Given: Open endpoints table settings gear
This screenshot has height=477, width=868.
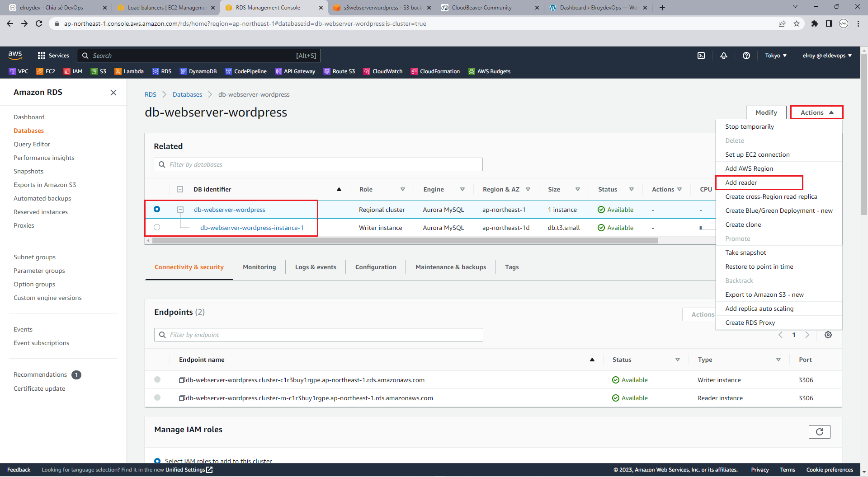Looking at the screenshot, I should point(828,335).
